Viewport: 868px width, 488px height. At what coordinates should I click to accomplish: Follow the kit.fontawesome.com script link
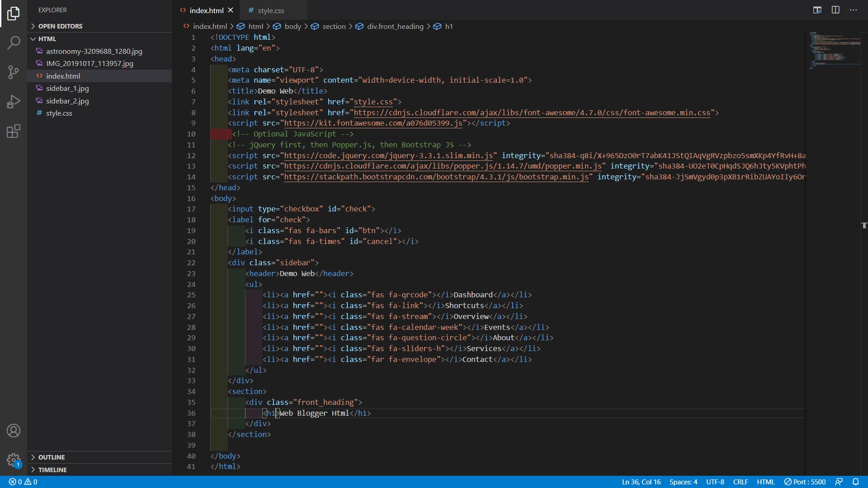[x=373, y=123]
